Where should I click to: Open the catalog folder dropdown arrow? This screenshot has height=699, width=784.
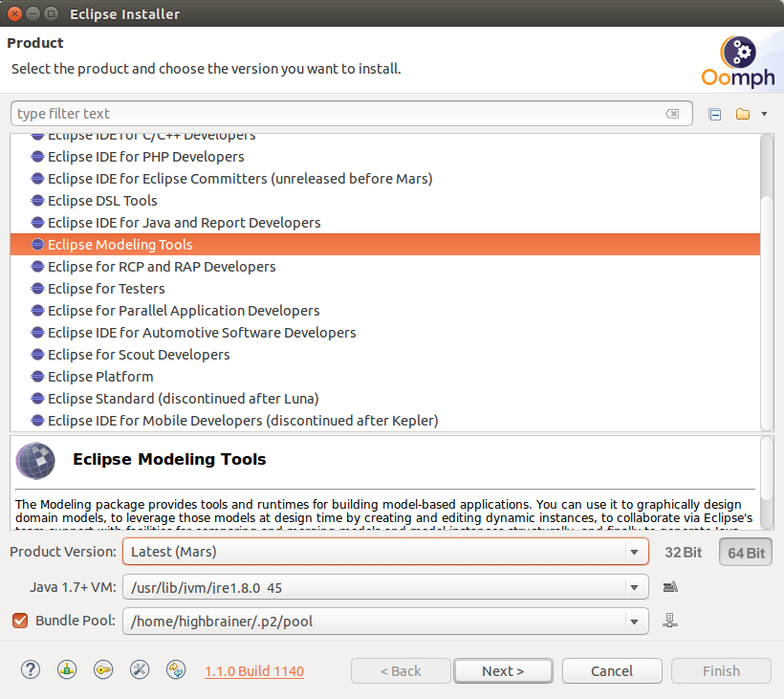764,115
